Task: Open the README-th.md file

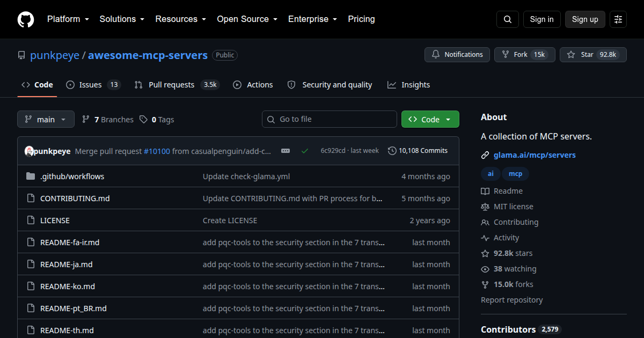Action: 67,330
